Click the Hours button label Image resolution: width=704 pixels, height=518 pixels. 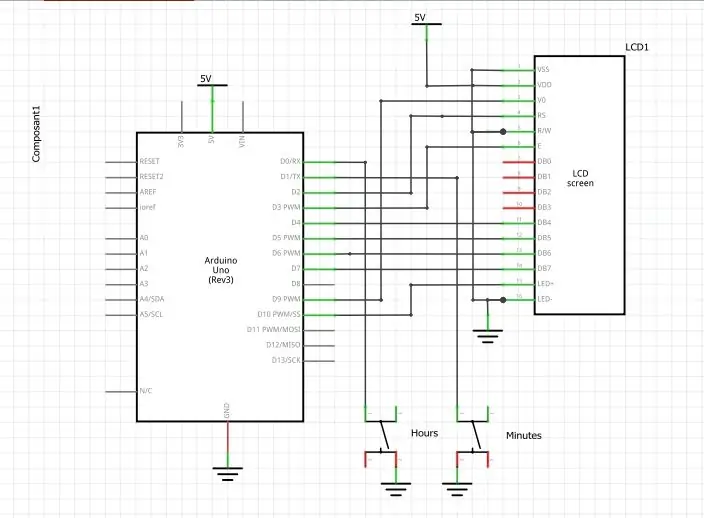pos(424,433)
